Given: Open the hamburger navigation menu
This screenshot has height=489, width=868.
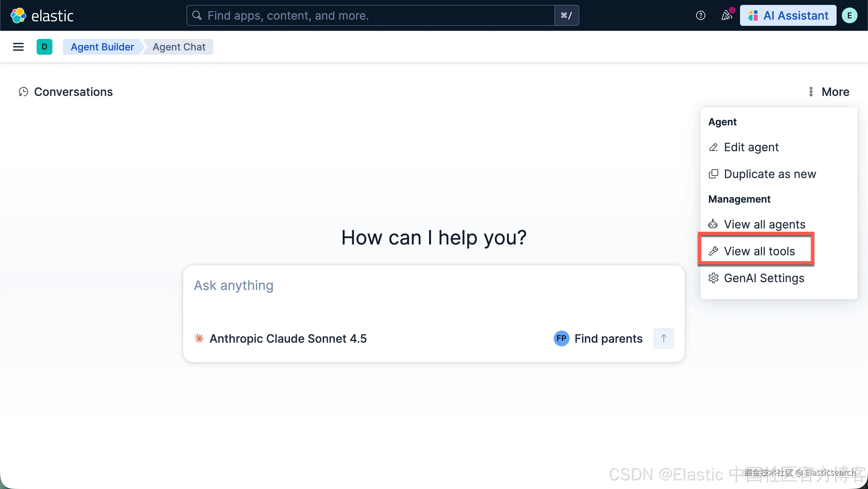Looking at the screenshot, I should [18, 47].
